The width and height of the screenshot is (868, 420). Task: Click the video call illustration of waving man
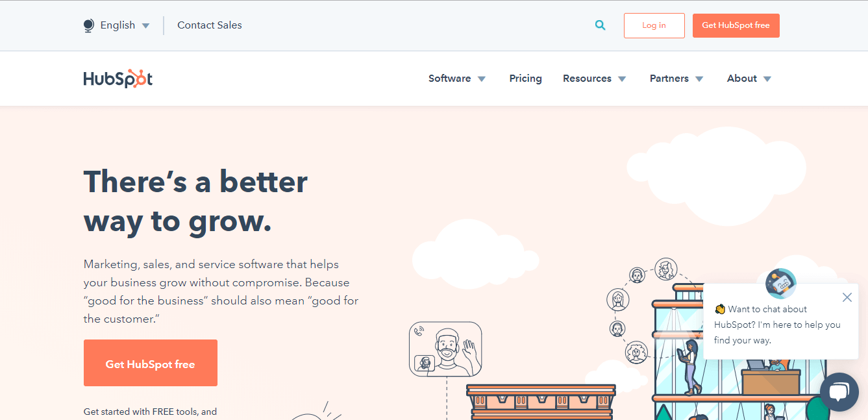[445, 349]
